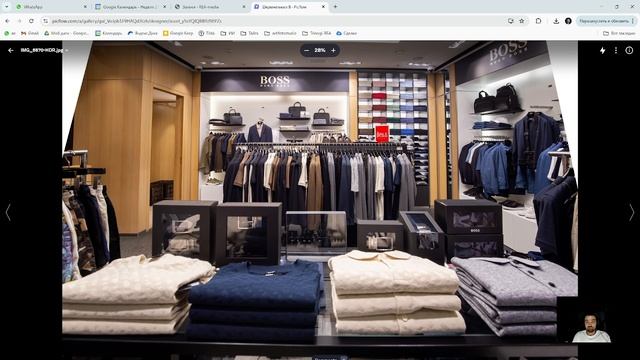Click the install app icon in address bar
Screen dimensions: 640x360
coord(511,21)
